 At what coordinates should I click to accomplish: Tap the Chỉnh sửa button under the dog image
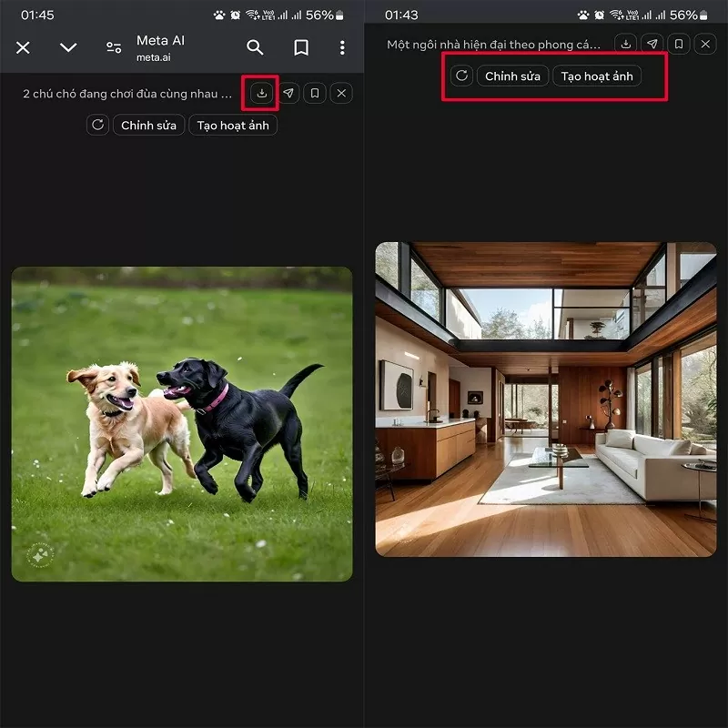tap(148, 125)
